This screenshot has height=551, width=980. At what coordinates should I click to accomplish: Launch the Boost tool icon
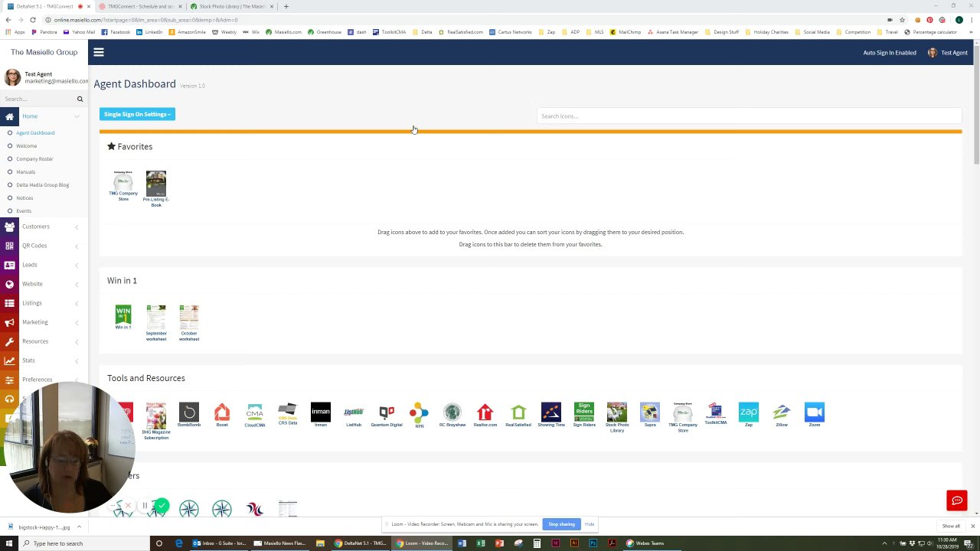click(222, 415)
